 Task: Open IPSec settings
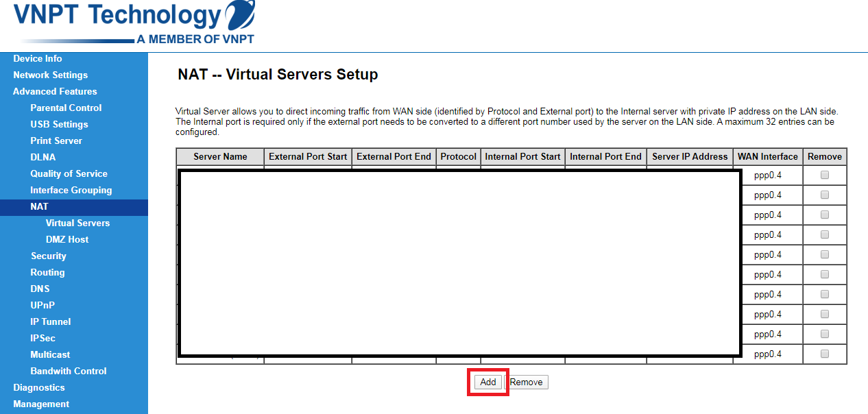[x=43, y=338]
